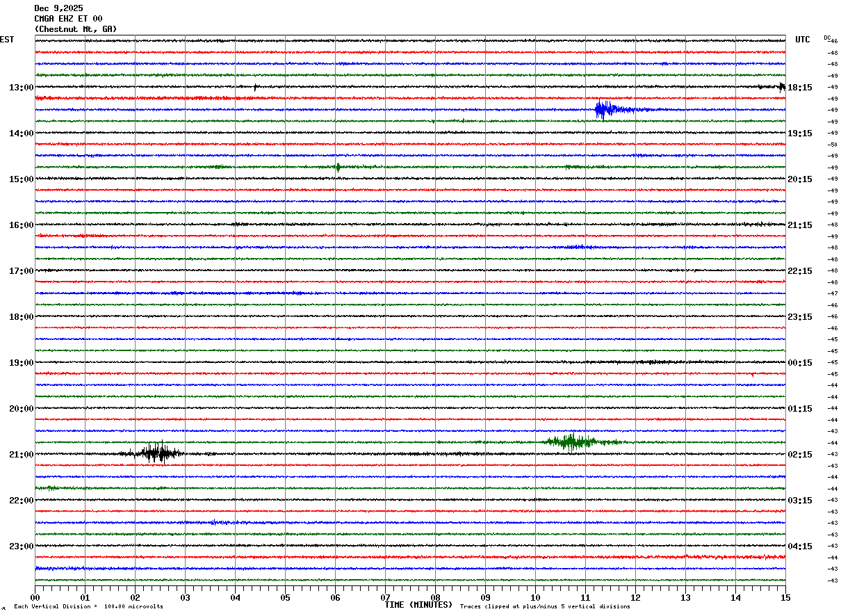841x616 pixels.
Task: Click the short black spike on the 13:00 trace
Action: coord(255,88)
